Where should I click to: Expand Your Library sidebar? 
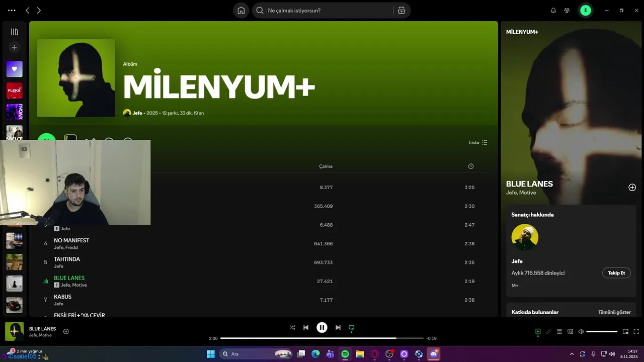click(15, 32)
